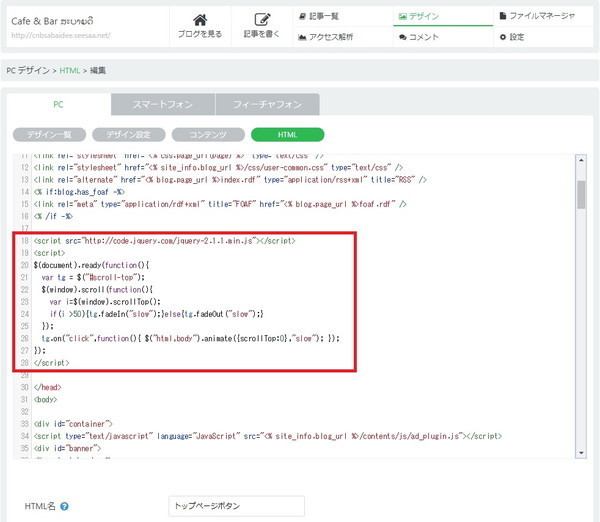Click the 記事一覧 book icon
Image resolution: width=600 pixels, height=522 pixels.
(302, 16)
